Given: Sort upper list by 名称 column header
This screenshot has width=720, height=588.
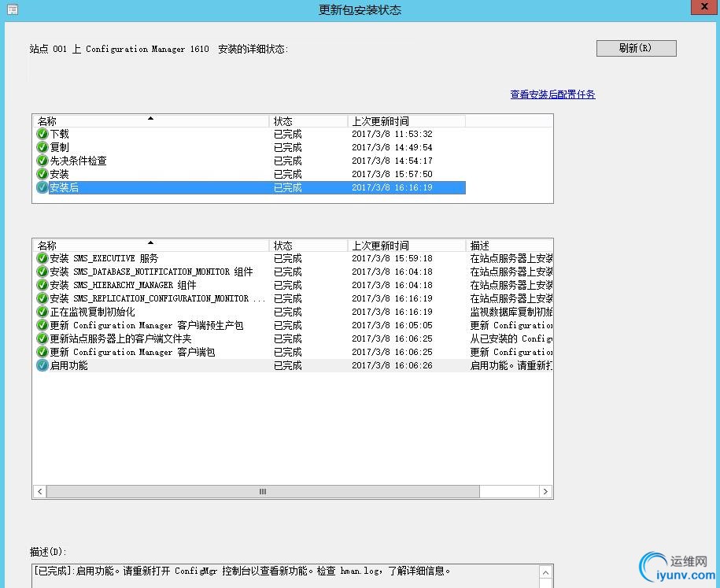Looking at the screenshot, I should (151, 121).
